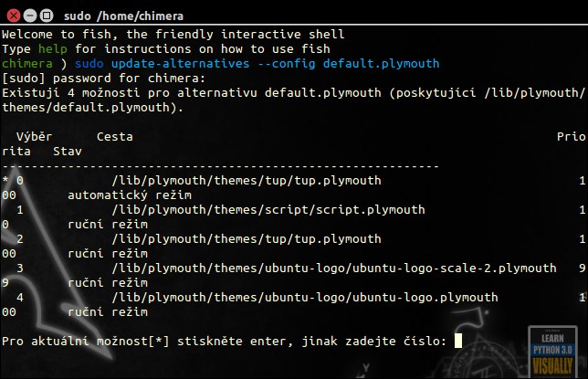The width and height of the screenshot is (588, 379).
Task: Click the 'Pro aktuální možnost[*]' prompt text
Action: (x=86, y=342)
